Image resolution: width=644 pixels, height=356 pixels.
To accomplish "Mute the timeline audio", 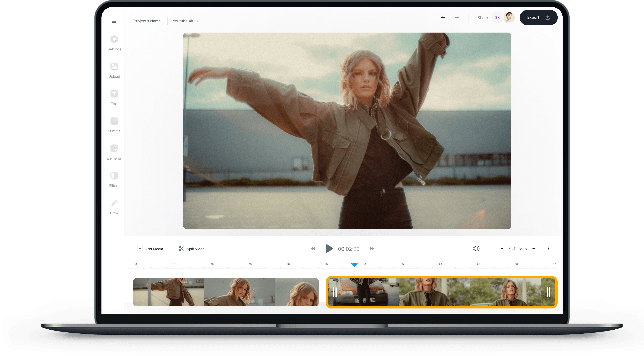I will [x=476, y=249].
